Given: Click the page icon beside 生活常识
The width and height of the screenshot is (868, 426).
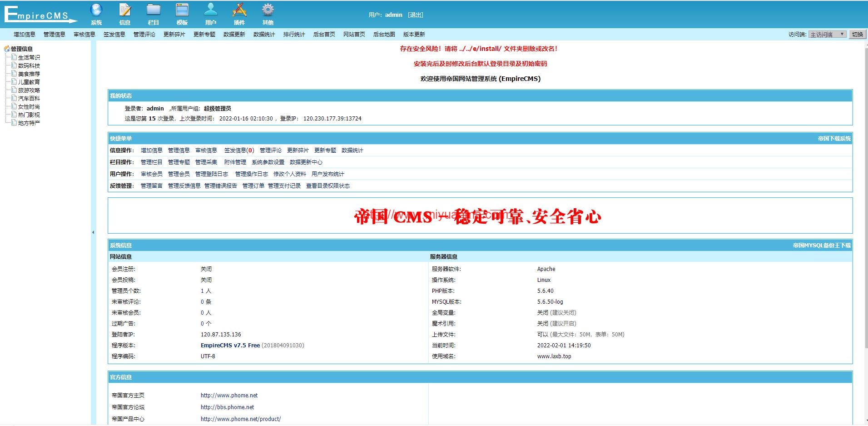Looking at the screenshot, I should [14, 57].
